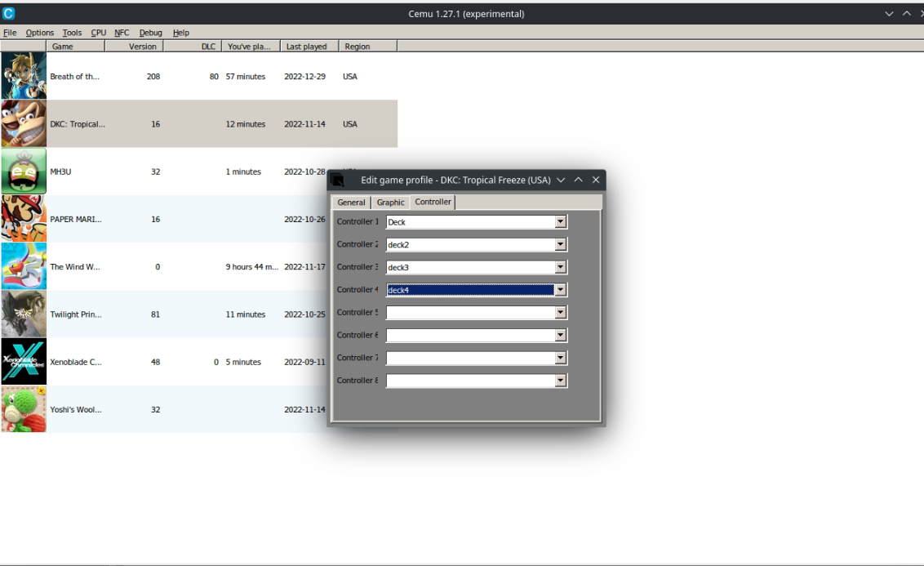Sort list by DLC column header
The image size is (924, 566).
[193, 46]
